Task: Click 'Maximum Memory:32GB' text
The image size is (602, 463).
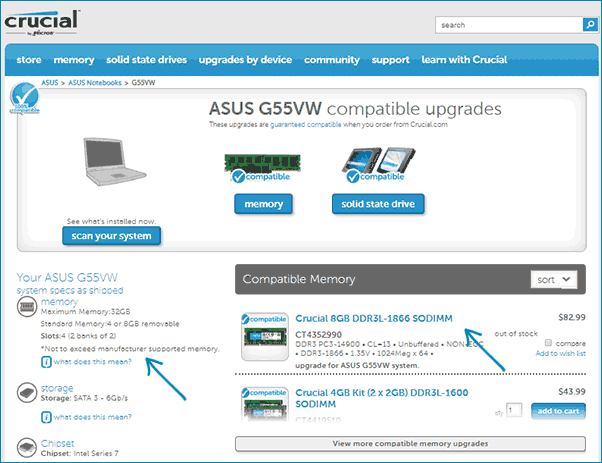Action: [x=85, y=312]
